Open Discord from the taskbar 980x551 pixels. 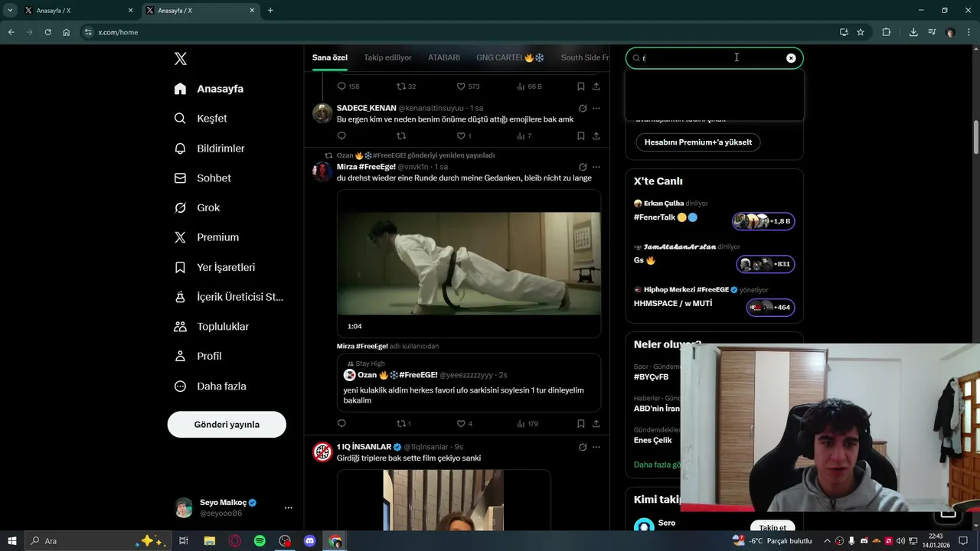(310, 541)
